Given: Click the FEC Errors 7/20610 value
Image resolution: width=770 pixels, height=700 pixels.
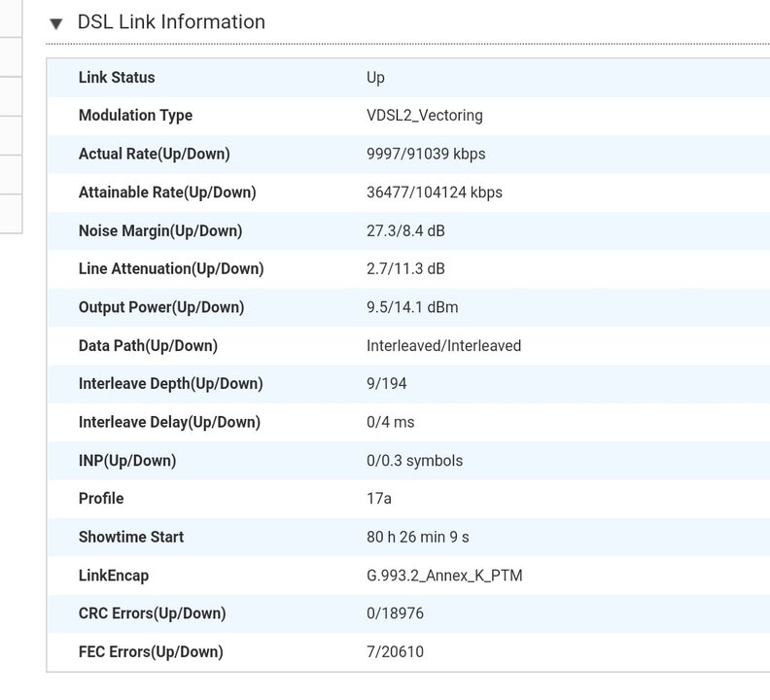Looking at the screenshot, I should pyautogui.click(x=395, y=651).
